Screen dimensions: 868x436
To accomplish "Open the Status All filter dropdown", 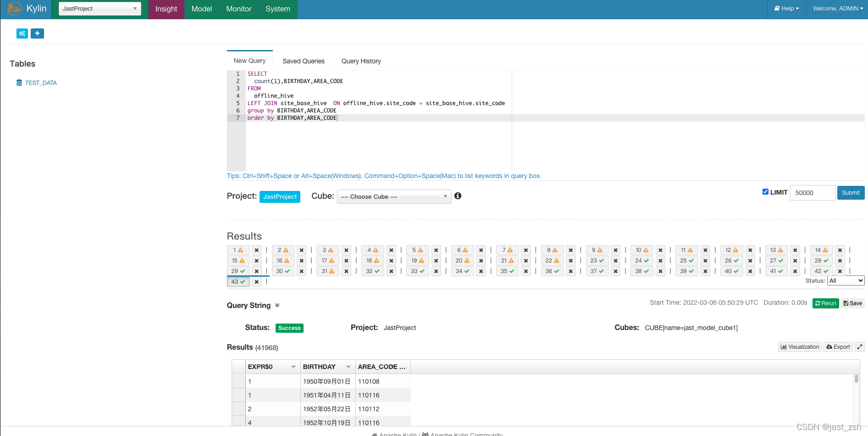I will tap(846, 280).
